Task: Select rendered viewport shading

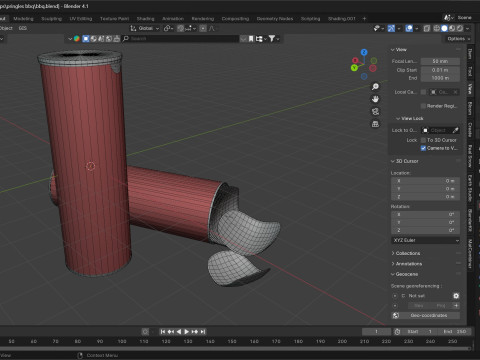Action: tap(460, 28)
